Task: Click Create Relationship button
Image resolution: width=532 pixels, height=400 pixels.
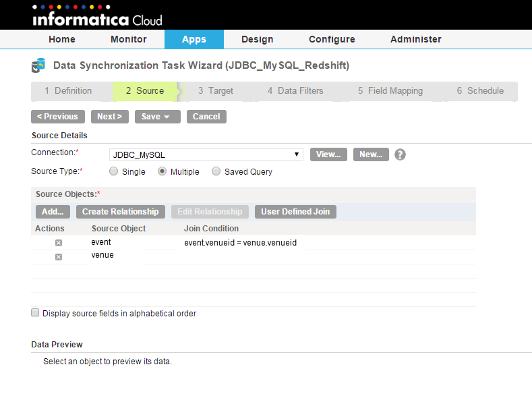Action: pos(121,212)
